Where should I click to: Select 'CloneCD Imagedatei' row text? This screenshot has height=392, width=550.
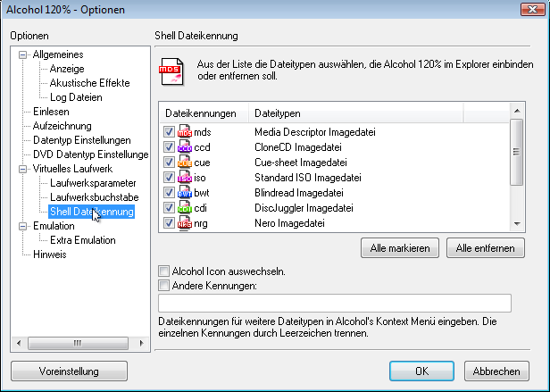(x=298, y=147)
